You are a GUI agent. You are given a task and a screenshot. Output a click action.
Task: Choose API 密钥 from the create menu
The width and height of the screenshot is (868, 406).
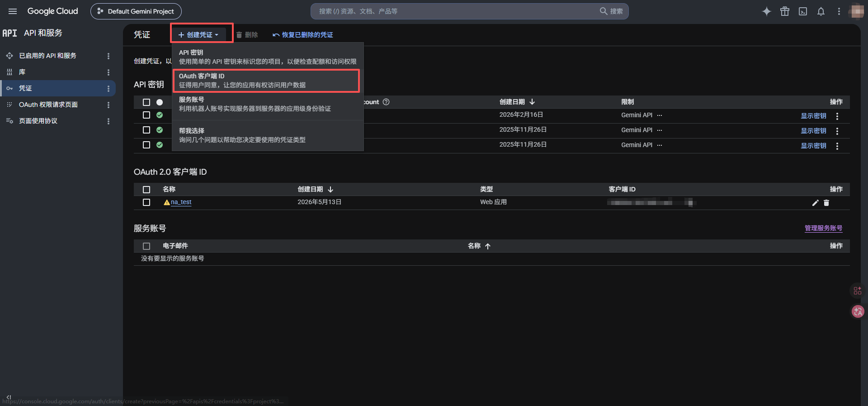(268, 57)
